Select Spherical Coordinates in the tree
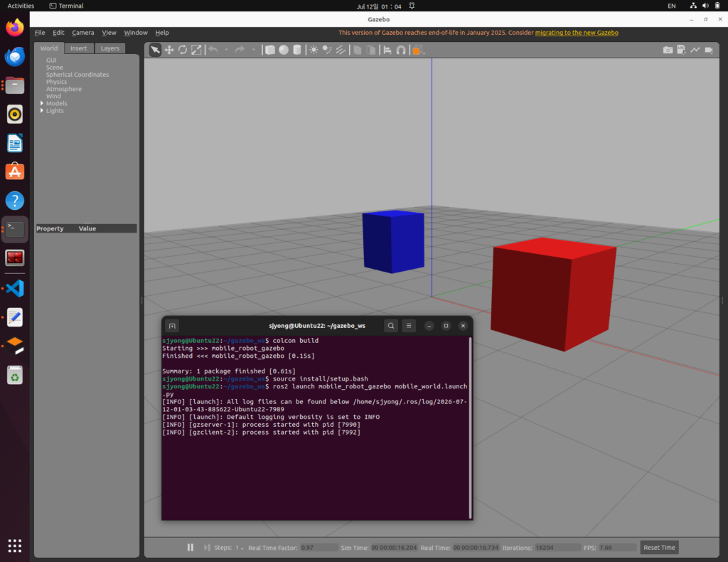Image resolution: width=728 pixels, height=562 pixels. (77, 74)
